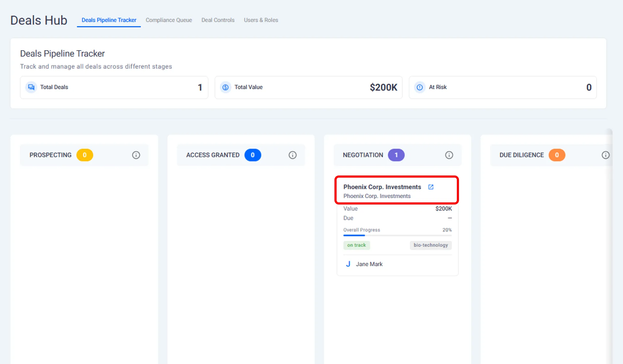
Task: Click the Negotiation count badge
Action: coord(396,155)
